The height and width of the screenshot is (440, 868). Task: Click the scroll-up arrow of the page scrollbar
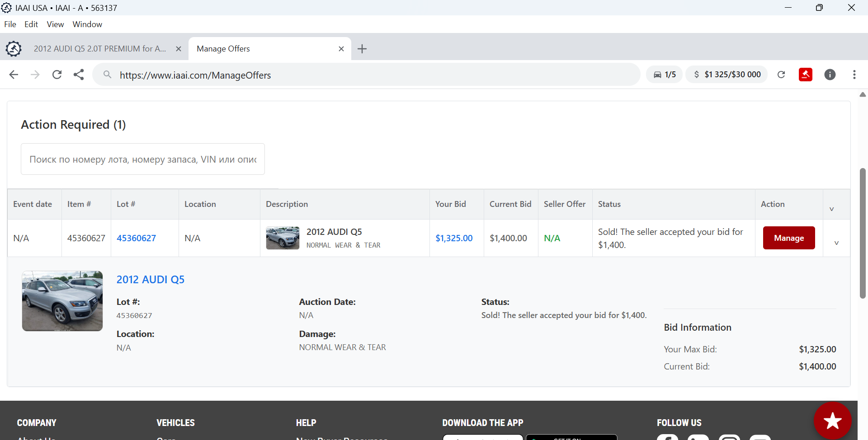[x=863, y=94]
